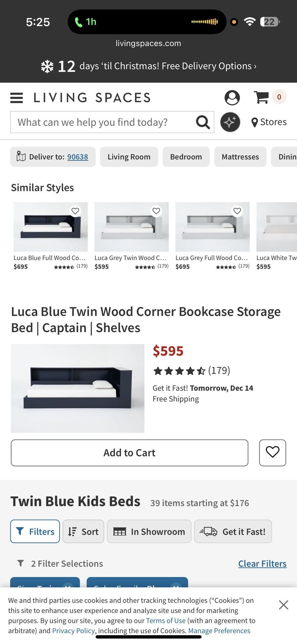Add the Luca Grey Twin bed to favorites
The height and width of the screenshot is (644, 297).
point(156,211)
